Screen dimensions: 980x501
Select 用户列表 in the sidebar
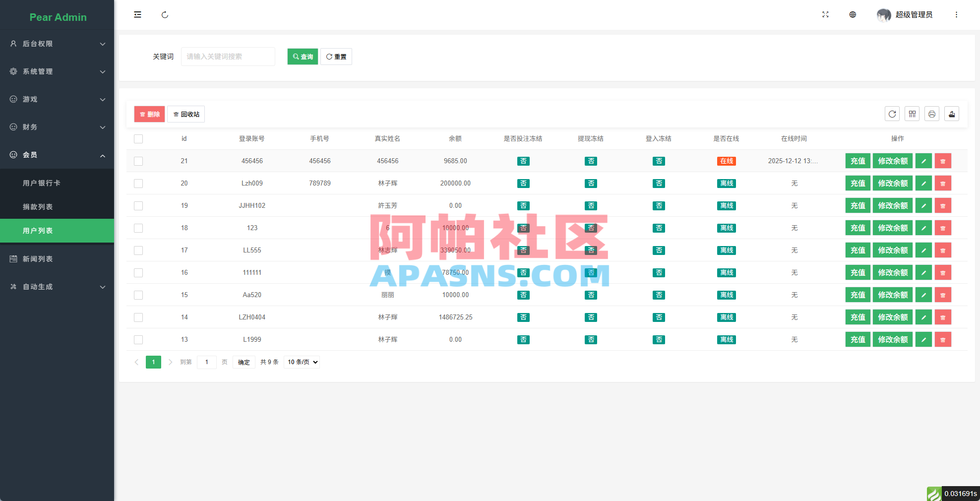[57, 231]
